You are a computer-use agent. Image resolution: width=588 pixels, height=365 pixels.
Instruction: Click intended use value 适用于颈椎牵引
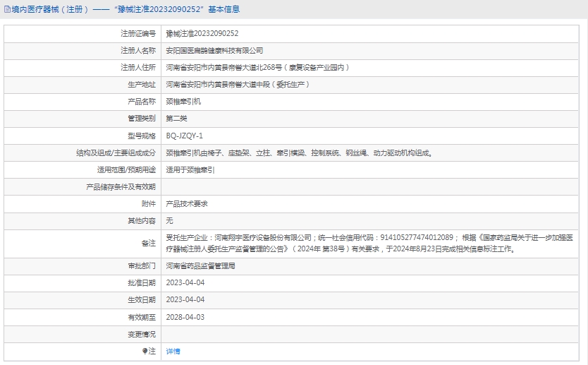point(190,169)
